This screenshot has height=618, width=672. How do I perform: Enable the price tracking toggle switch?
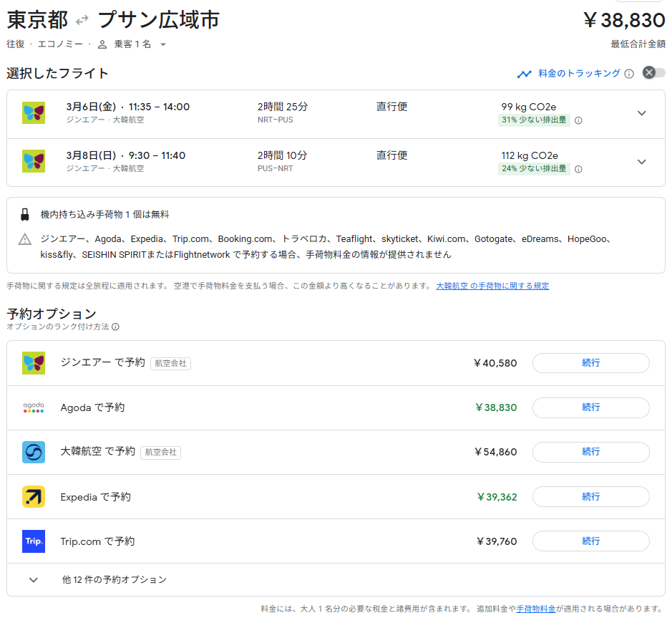(x=653, y=73)
